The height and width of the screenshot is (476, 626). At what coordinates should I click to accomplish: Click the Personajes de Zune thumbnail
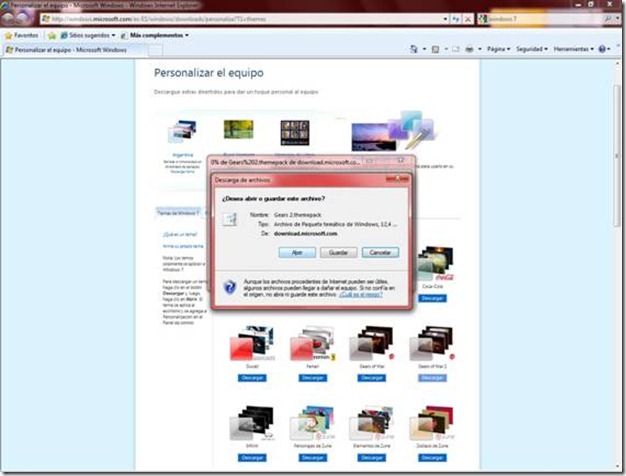click(313, 423)
